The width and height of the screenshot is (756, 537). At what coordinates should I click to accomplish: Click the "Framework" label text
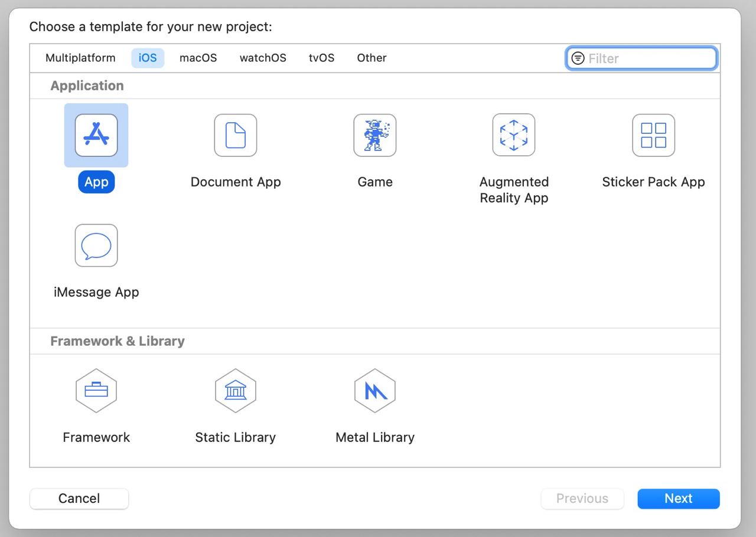click(96, 437)
